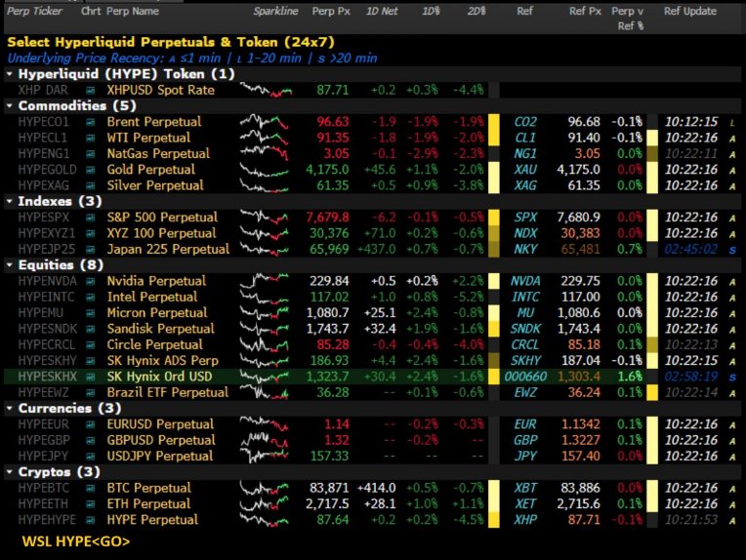The height and width of the screenshot is (560, 746).
Task: Open the 000660 reference ticker link
Action: click(525, 377)
